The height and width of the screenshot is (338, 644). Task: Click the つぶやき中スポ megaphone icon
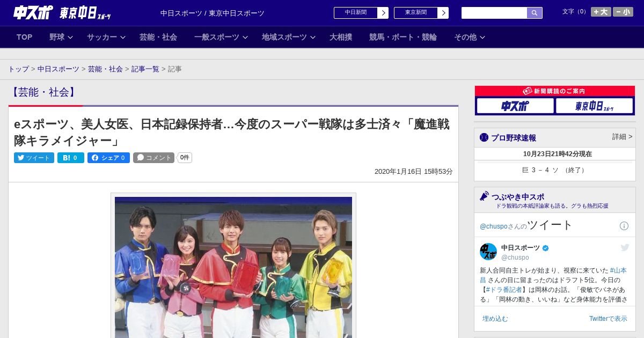coord(485,196)
